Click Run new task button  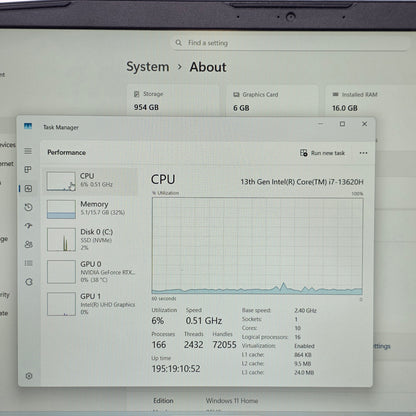pos(322,153)
